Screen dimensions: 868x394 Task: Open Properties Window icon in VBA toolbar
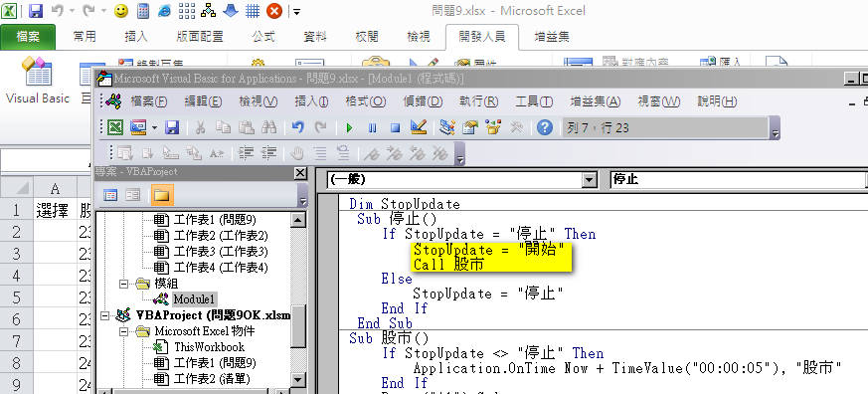pyautogui.click(x=470, y=128)
